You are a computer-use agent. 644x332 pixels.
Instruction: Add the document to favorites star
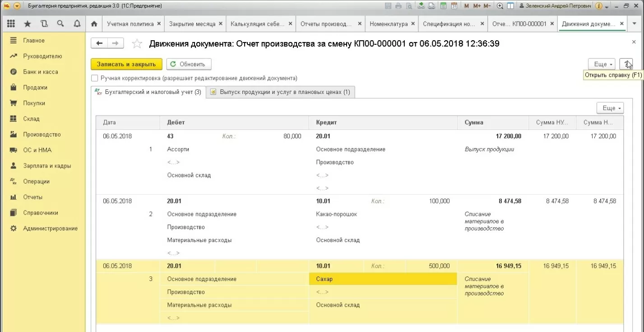coord(137,44)
